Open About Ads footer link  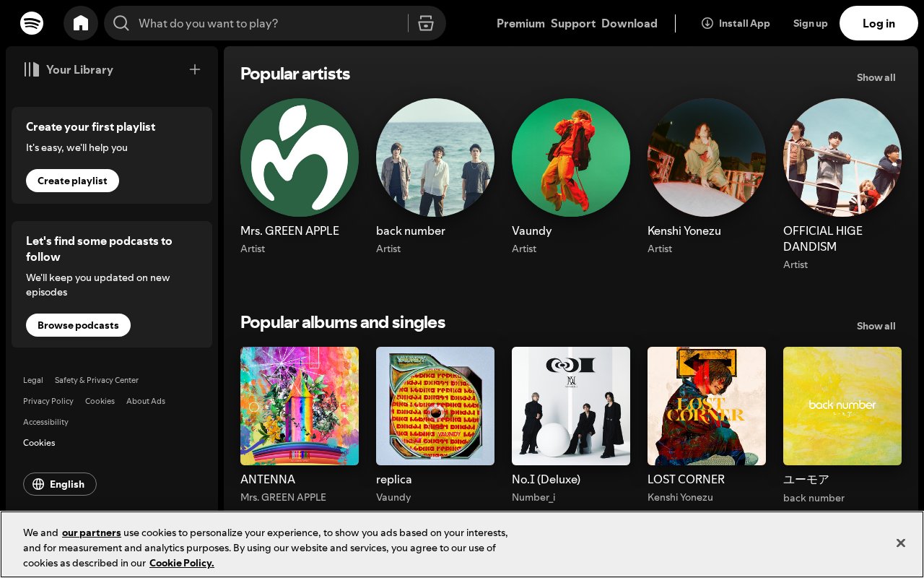[146, 401]
